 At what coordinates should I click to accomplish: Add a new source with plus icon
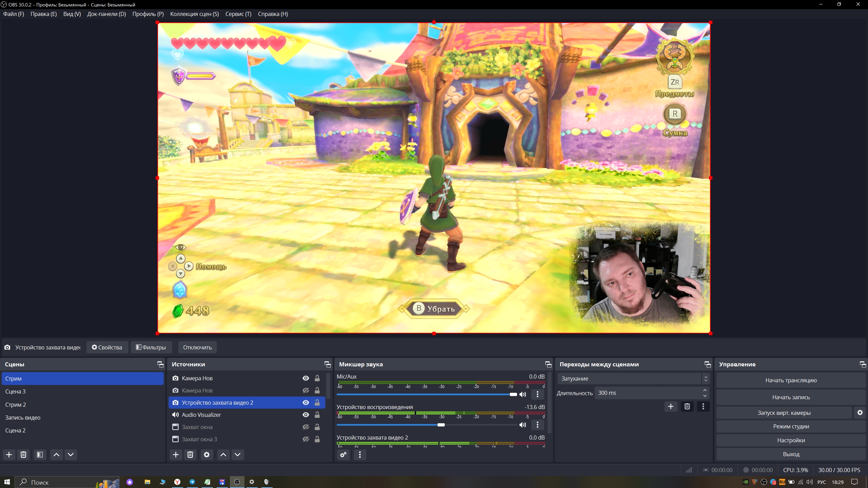coord(176,454)
